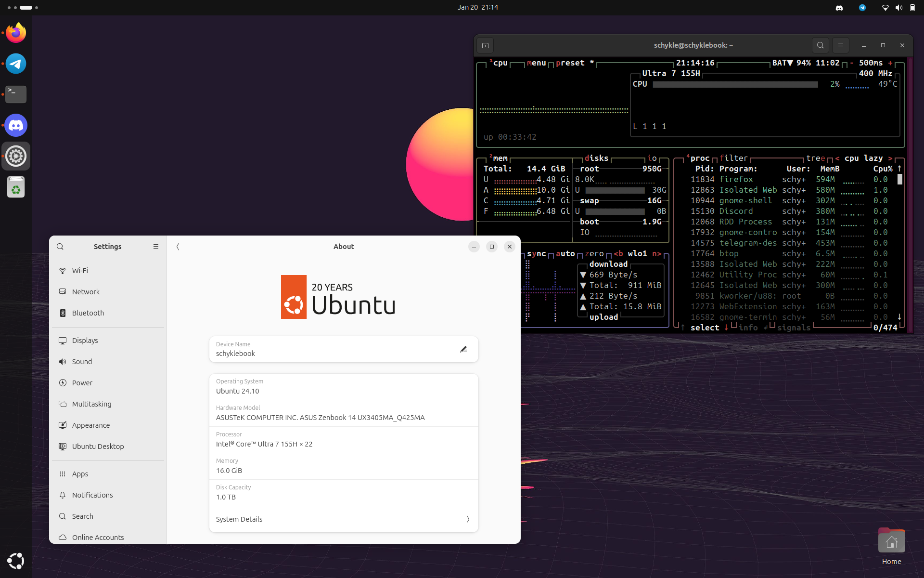This screenshot has height=578, width=924.
Task: Select firefox process row in btop
Action: 789,180
